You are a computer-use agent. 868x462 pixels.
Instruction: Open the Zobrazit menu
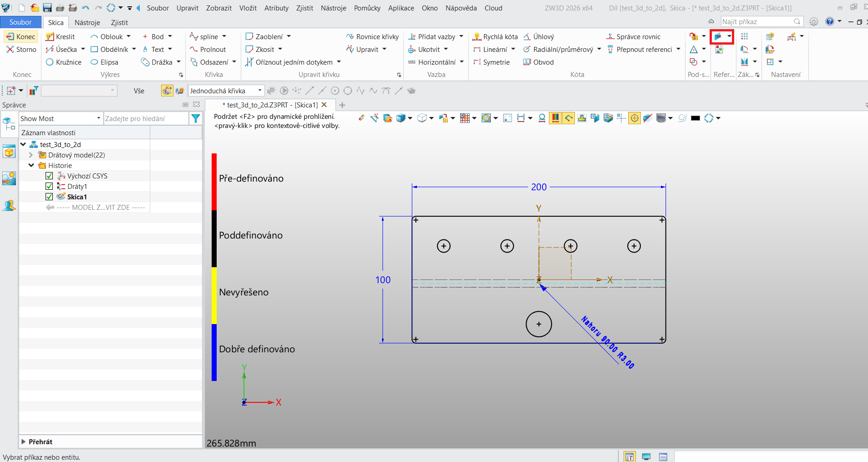pos(219,8)
